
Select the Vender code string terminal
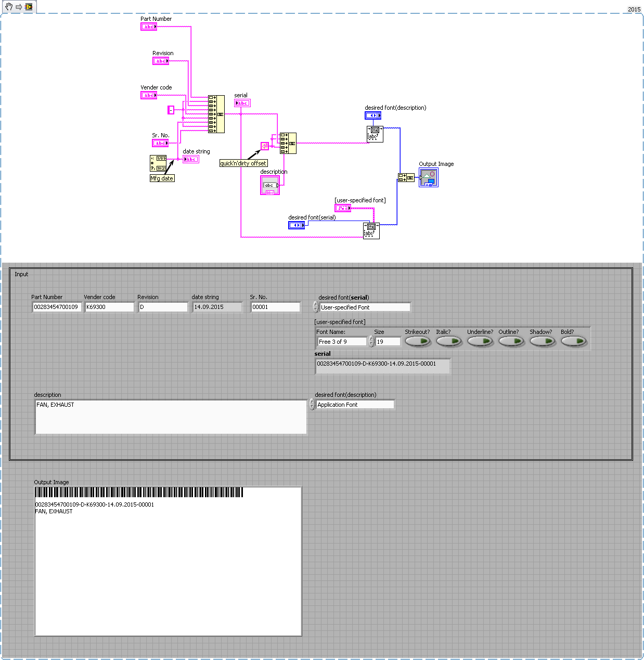point(149,95)
